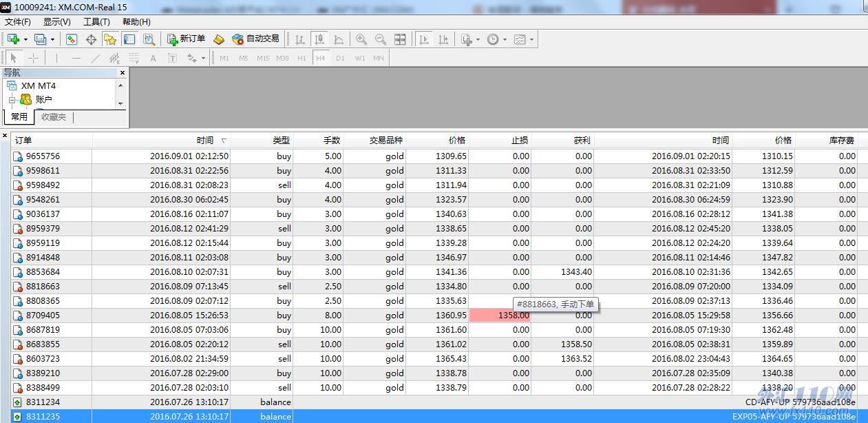Toggle the Terminal window icon
This screenshot has width=868, height=423.
coord(129,39)
